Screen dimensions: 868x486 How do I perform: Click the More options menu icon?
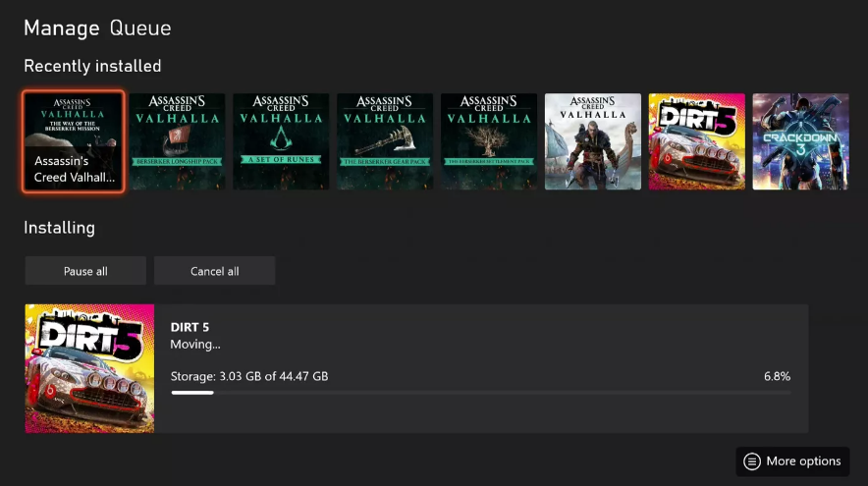752,461
